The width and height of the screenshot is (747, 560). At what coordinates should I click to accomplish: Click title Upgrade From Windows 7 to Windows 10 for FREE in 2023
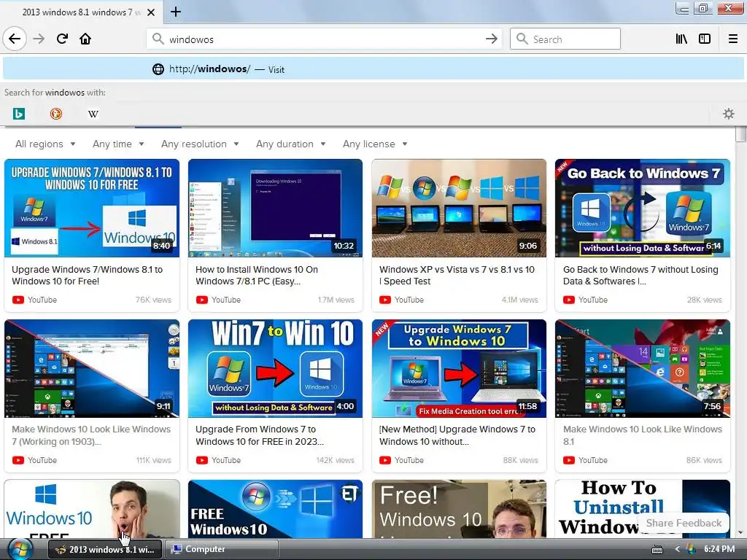tap(260, 435)
